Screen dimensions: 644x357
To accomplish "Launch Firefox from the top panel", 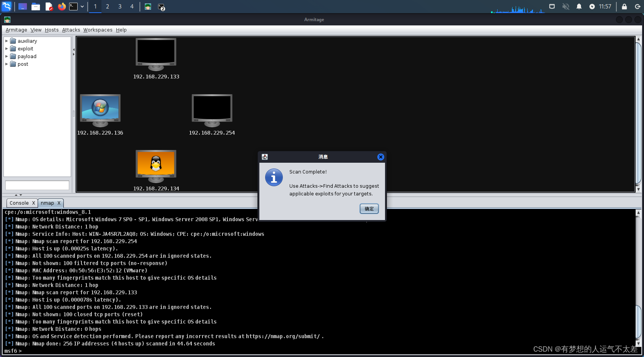I will pos(62,7).
